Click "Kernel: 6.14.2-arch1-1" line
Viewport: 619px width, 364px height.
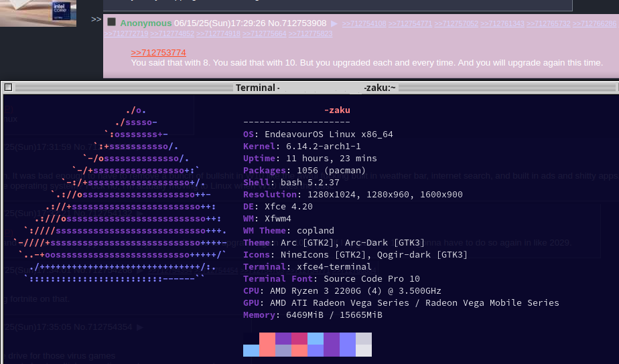pos(302,147)
